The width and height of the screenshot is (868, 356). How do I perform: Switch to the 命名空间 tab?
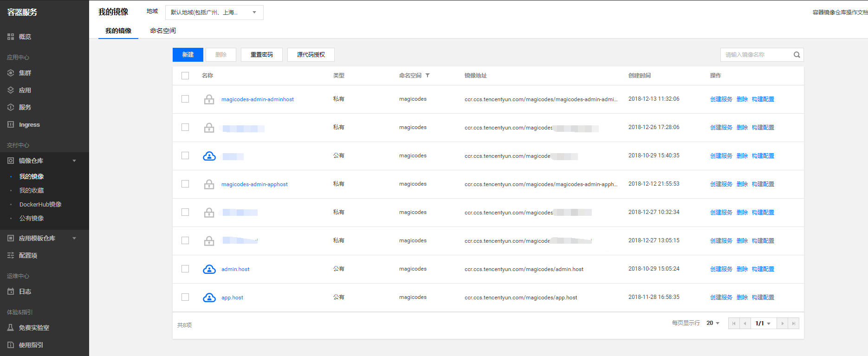point(163,31)
